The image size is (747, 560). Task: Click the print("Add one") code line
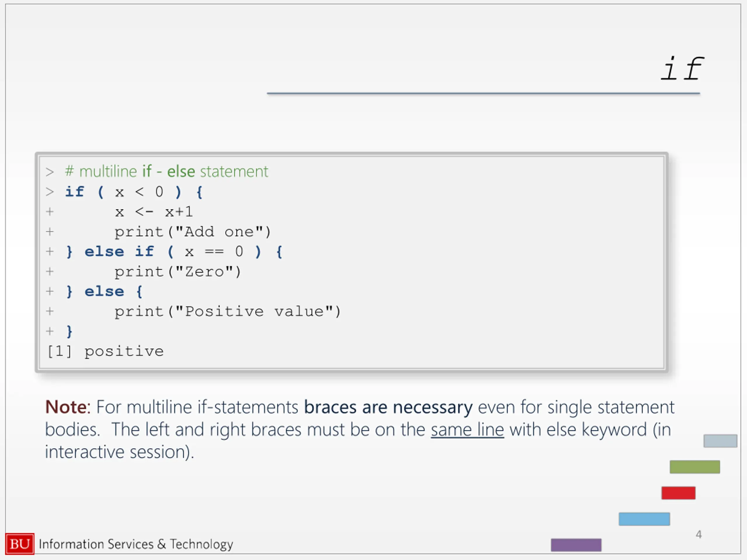coord(193,232)
